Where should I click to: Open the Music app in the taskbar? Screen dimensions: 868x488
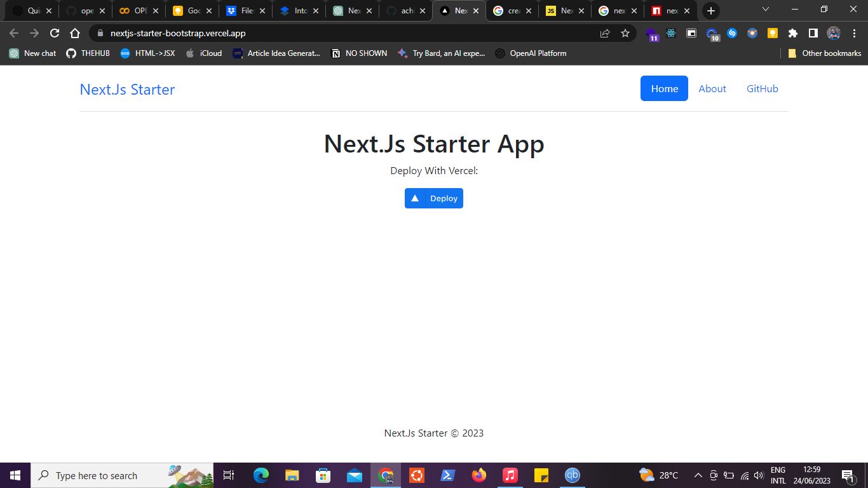(510, 475)
